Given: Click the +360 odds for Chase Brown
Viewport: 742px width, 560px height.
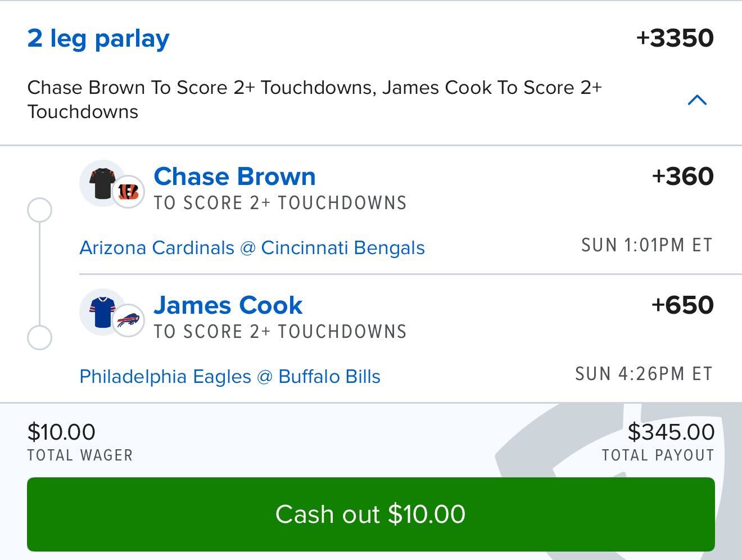Looking at the screenshot, I should tap(682, 177).
